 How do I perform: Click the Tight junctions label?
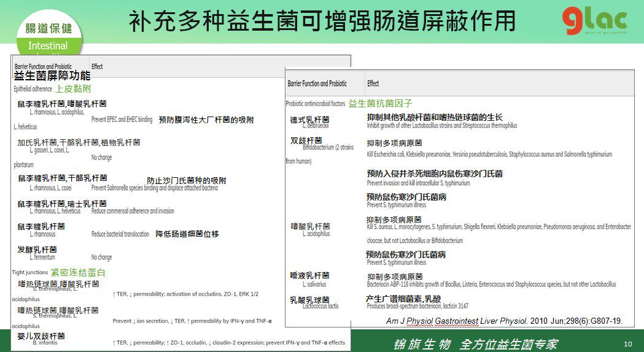(x=30, y=272)
